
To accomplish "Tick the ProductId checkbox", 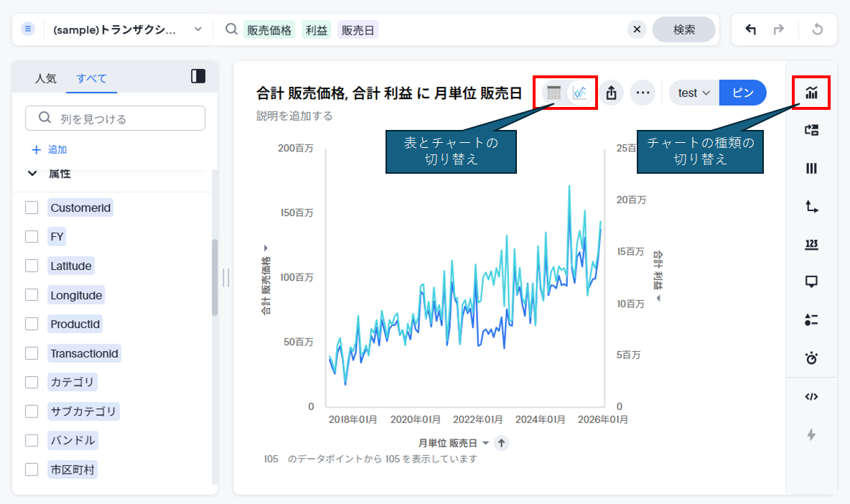I will (32, 324).
